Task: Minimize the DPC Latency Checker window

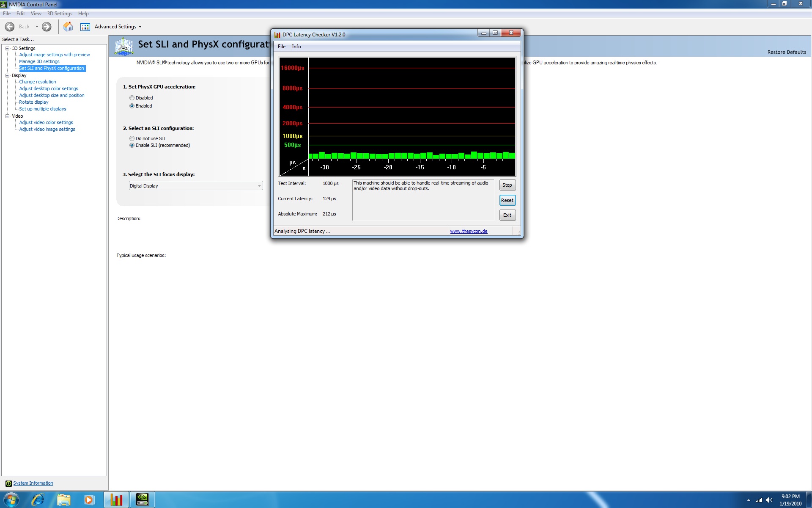Action: click(x=483, y=33)
